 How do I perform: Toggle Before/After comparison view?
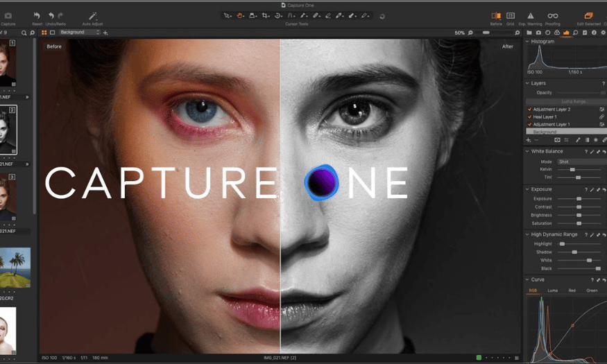coord(496,15)
